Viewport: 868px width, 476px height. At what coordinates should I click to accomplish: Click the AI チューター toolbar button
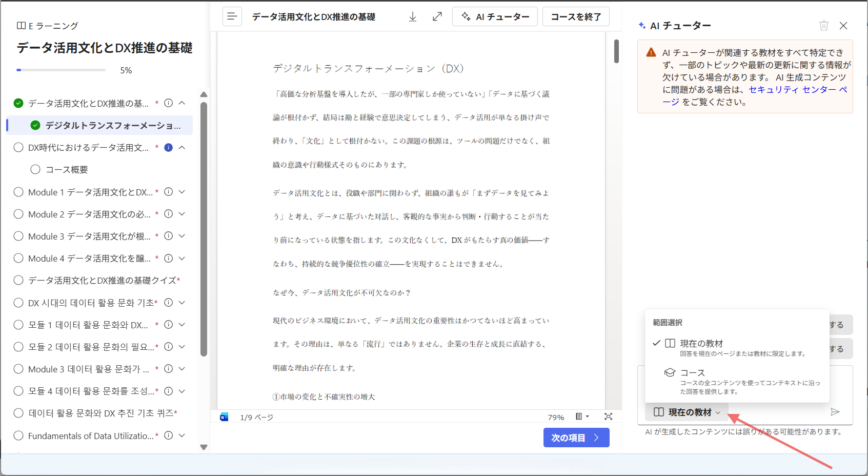click(x=495, y=16)
